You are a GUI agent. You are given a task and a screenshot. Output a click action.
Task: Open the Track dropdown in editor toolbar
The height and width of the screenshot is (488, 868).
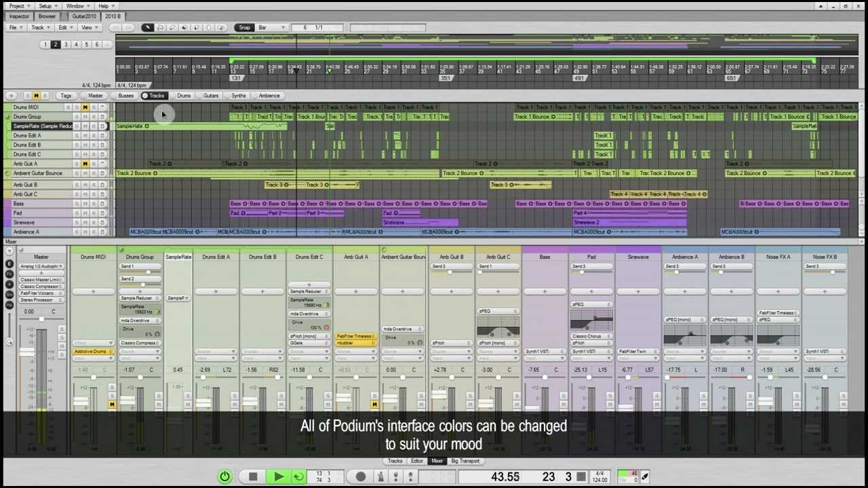tap(40, 28)
